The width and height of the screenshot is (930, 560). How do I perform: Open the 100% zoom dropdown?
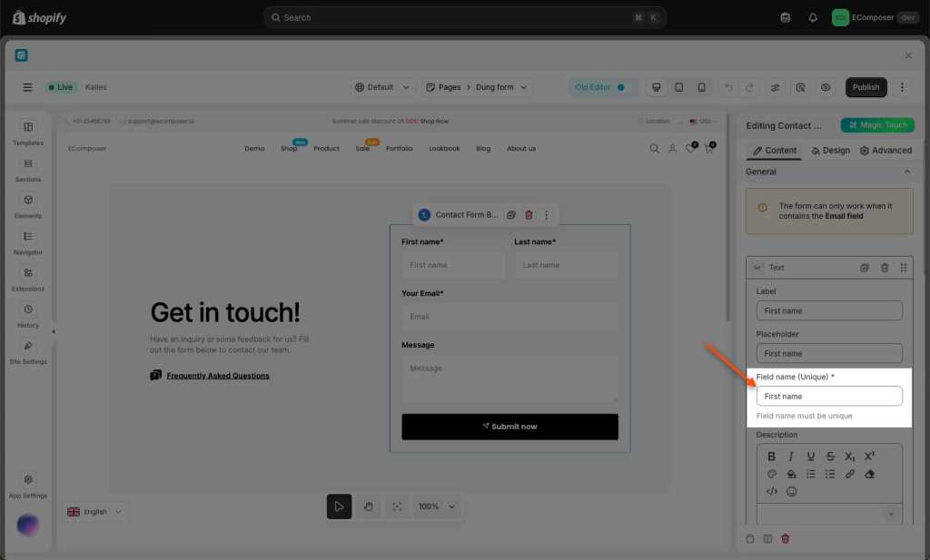437,506
